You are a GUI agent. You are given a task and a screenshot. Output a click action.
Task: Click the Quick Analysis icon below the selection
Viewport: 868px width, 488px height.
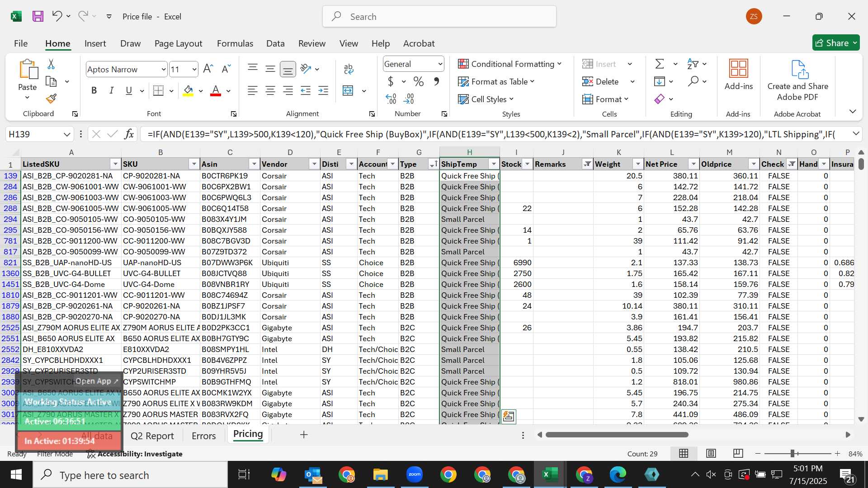point(509,416)
